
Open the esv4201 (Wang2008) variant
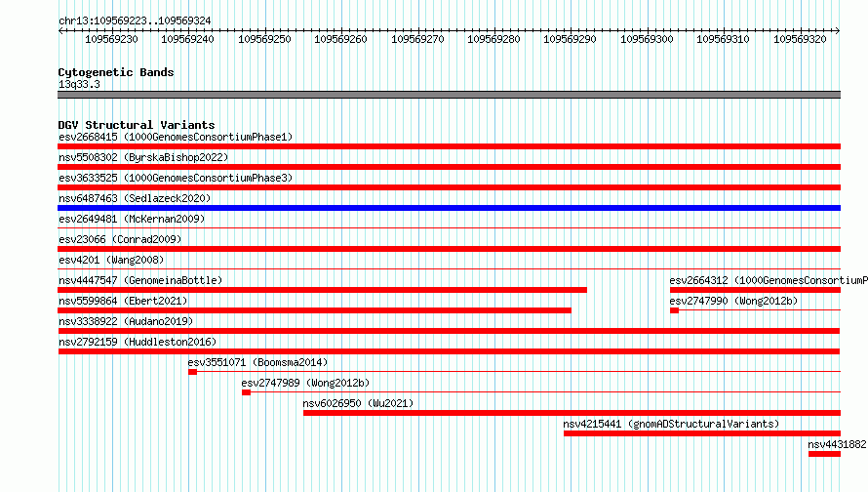click(111, 260)
